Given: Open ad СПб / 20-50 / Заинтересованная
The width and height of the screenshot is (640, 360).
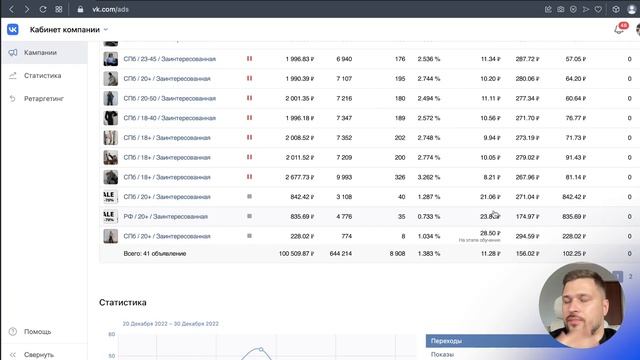Looking at the screenshot, I should click(x=169, y=98).
